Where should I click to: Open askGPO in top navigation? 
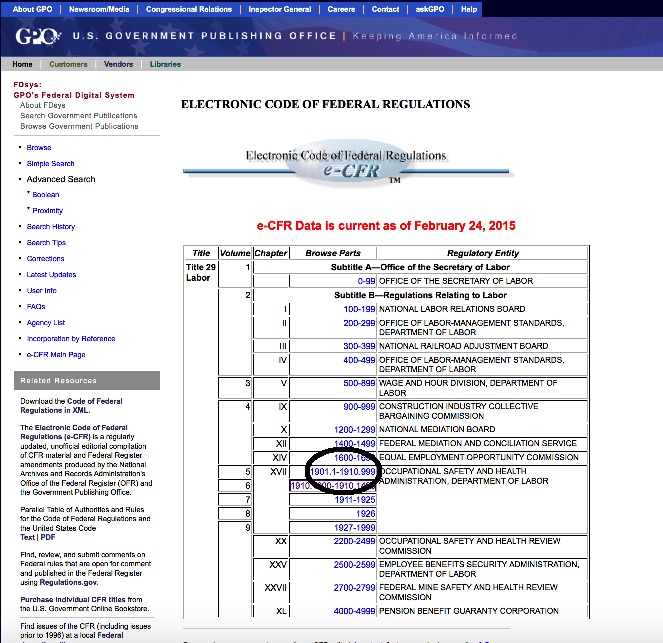(x=430, y=9)
